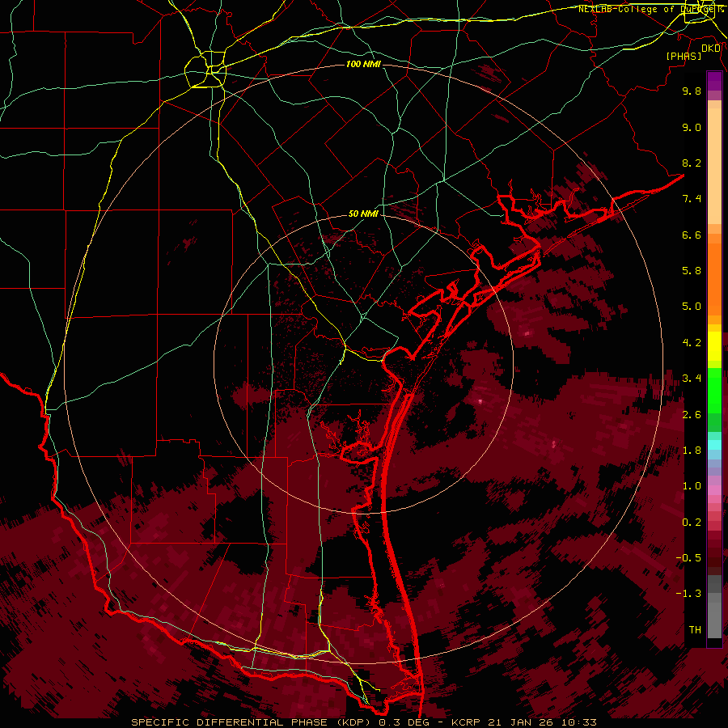Click the 8.2 legend value

[x=692, y=163]
